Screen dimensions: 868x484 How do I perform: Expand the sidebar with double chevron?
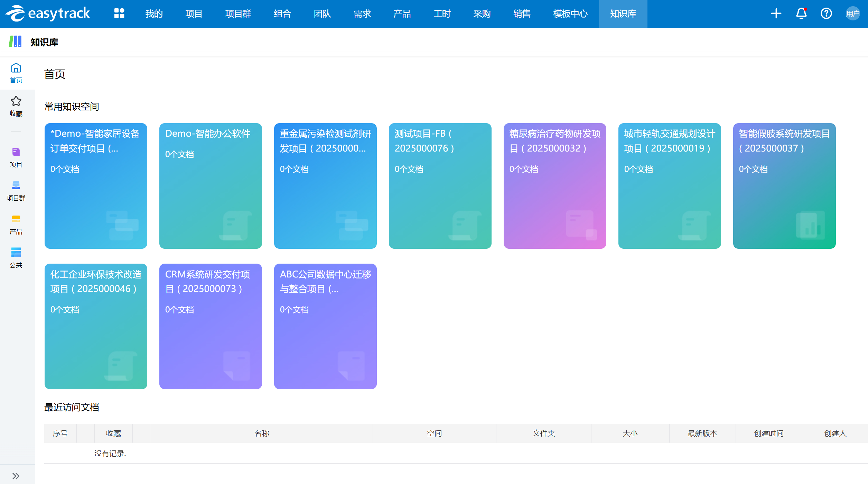pyautogui.click(x=16, y=476)
